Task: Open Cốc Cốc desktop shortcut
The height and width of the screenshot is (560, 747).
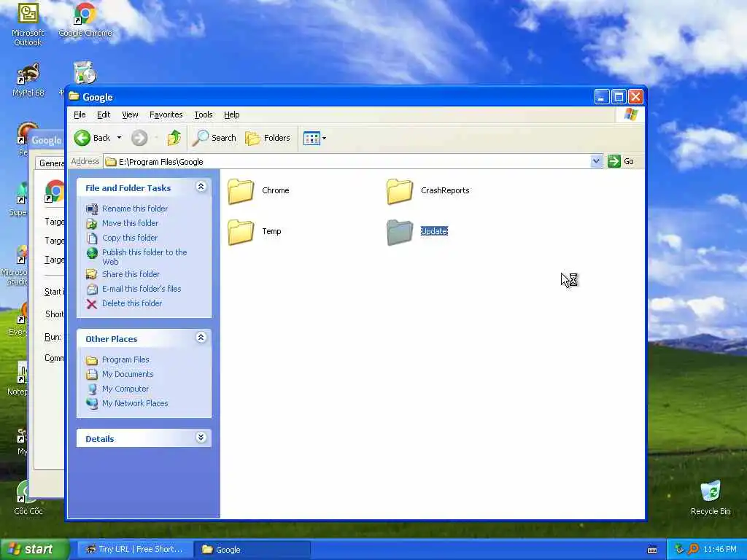Action: click(x=28, y=497)
